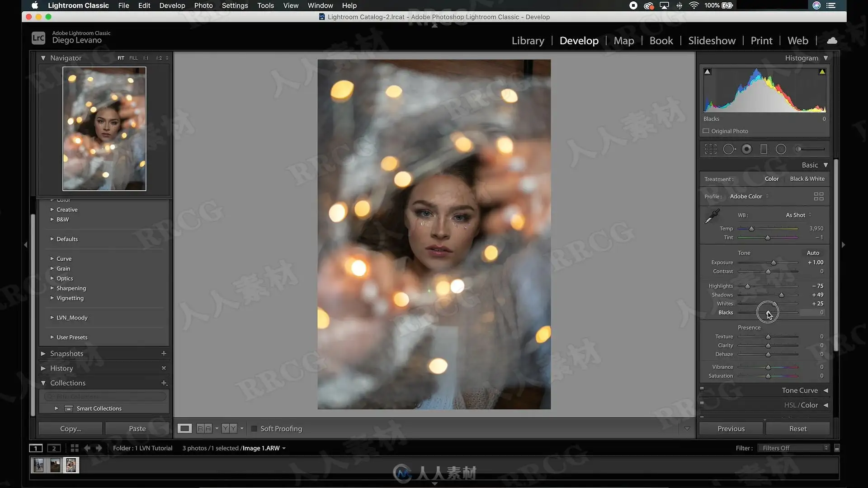
Task: Enable the Soft Proofing checkbox
Action: click(x=254, y=429)
